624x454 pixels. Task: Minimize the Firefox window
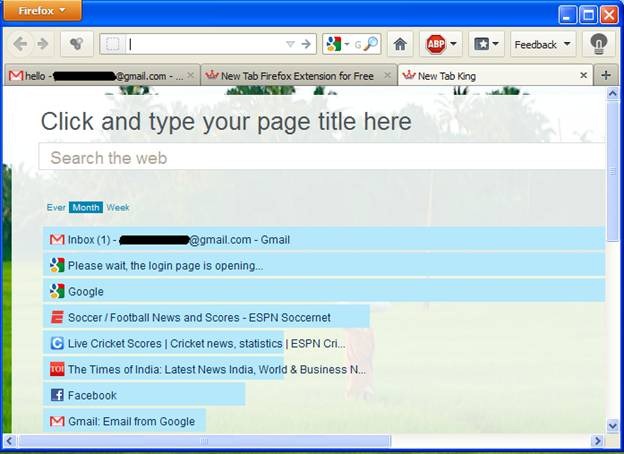(x=567, y=15)
